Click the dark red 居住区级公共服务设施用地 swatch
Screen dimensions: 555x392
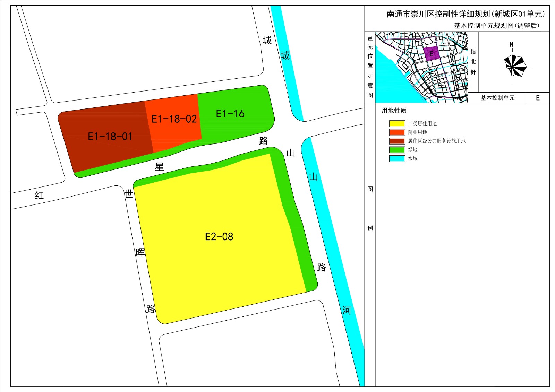[x=397, y=141]
